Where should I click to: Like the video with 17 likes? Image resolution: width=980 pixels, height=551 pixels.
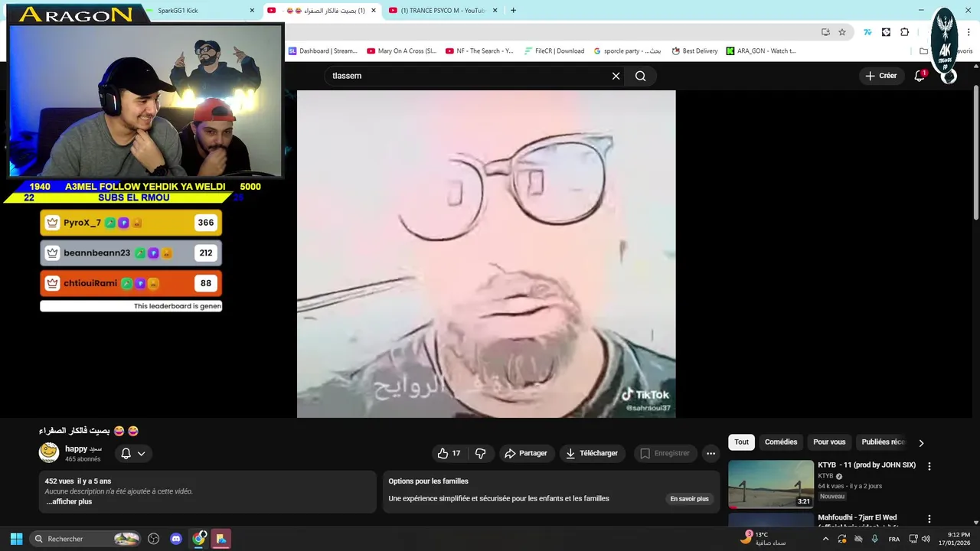tap(449, 453)
